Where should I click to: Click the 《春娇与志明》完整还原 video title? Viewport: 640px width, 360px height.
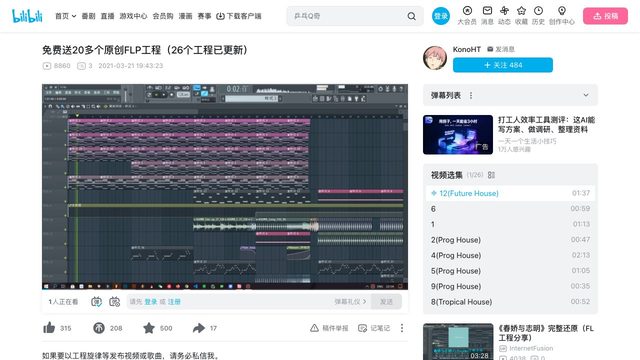(x=546, y=333)
